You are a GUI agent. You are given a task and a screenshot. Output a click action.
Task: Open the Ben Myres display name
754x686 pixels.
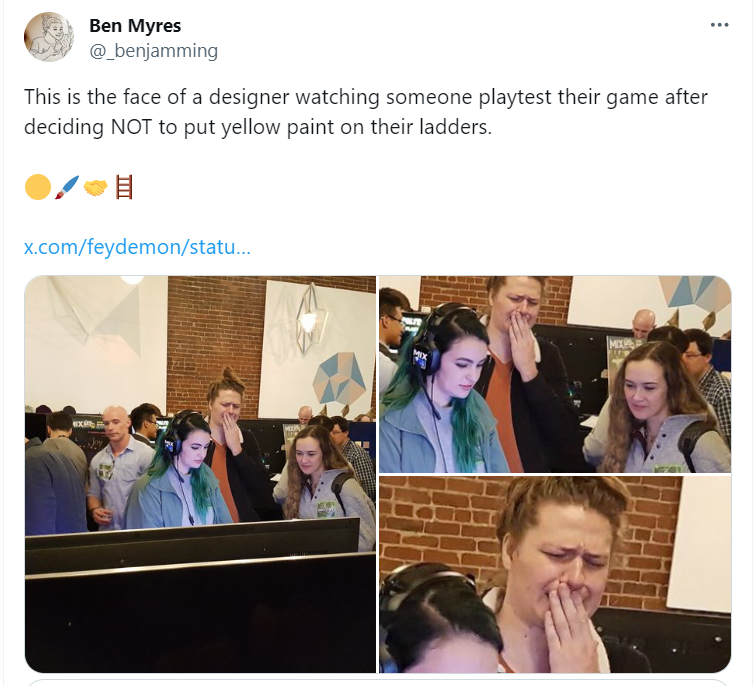point(135,25)
